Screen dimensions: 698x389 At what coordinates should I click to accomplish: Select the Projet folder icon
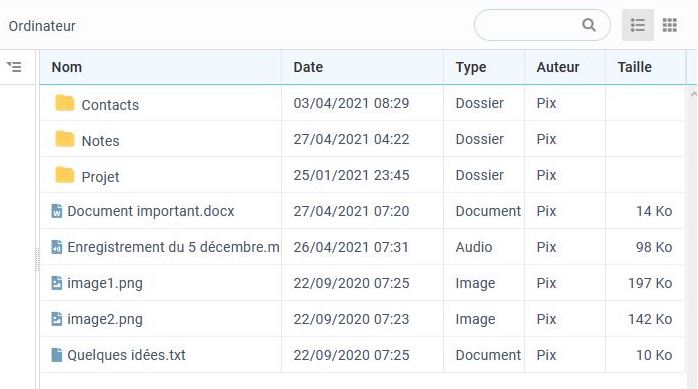pos(65,175)
